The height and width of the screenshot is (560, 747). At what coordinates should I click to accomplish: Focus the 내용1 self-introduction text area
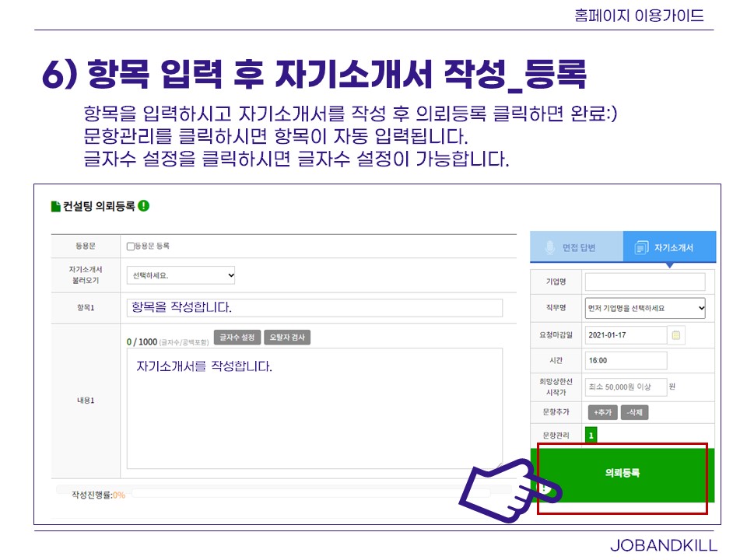314,408
